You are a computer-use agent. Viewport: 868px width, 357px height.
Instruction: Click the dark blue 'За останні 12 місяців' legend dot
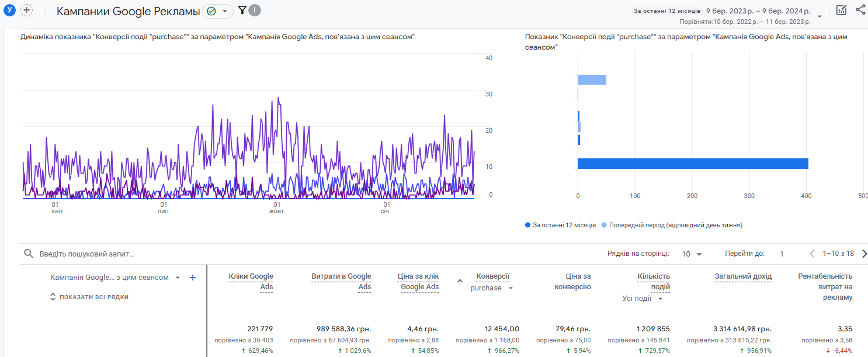point(527,225)
